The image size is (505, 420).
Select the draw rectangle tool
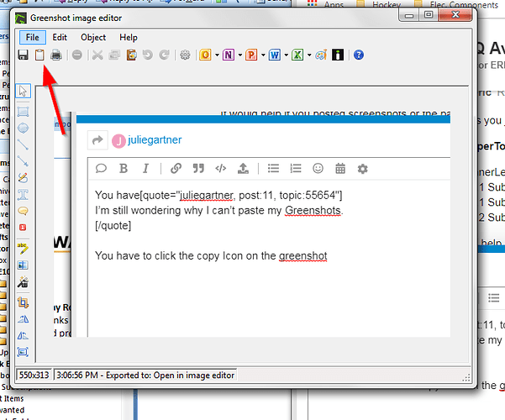23,112
